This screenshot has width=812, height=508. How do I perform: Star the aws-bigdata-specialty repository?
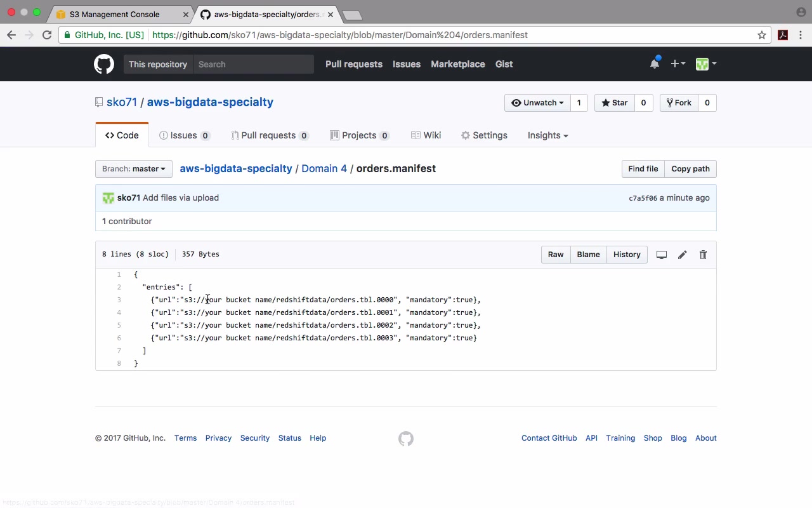point(614,103)
